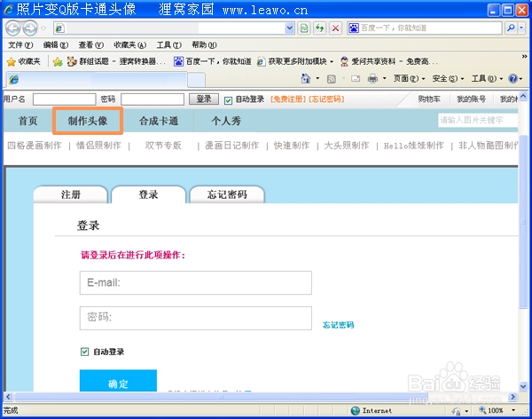Click the horizontal scrollbar right arrow
The width and height of the screenshot is (532, 419).
pyautogui.click(x=513, y=397)
